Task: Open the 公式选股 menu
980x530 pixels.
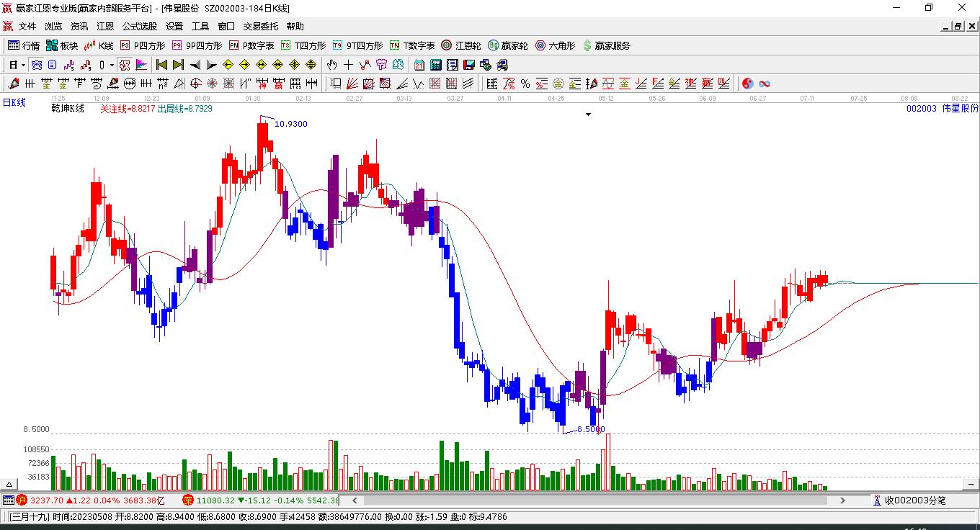Action: [x=140, y=27]
